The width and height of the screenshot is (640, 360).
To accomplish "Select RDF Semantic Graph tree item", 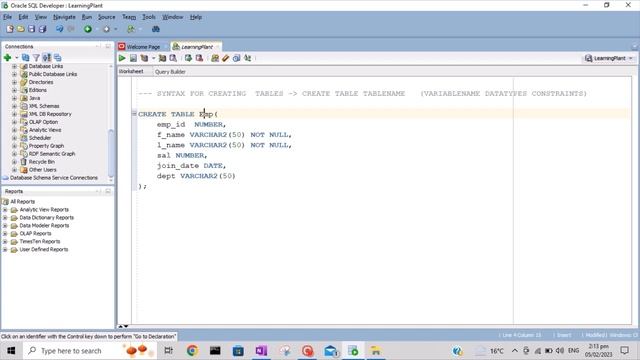I will 52,154.
